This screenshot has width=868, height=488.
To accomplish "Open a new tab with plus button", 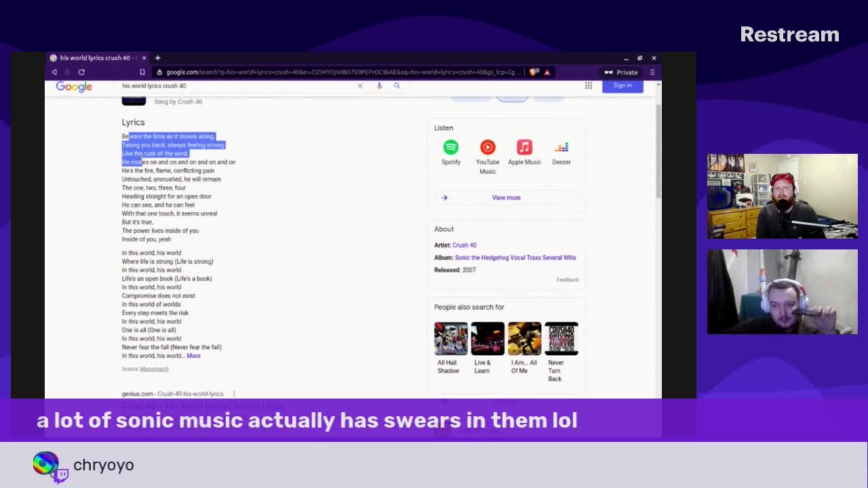I will coord(157,58).
